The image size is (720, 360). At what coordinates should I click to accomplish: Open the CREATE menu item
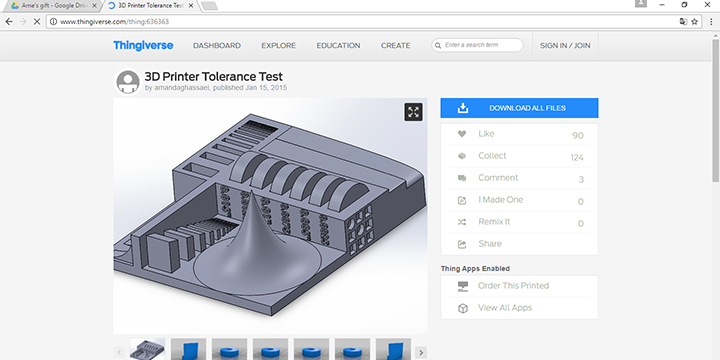395,45
